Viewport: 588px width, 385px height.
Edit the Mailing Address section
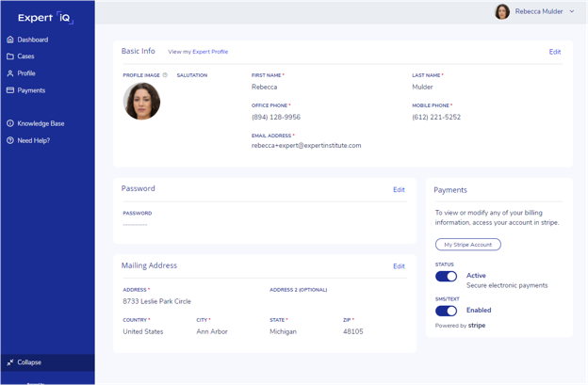(399, 266)
